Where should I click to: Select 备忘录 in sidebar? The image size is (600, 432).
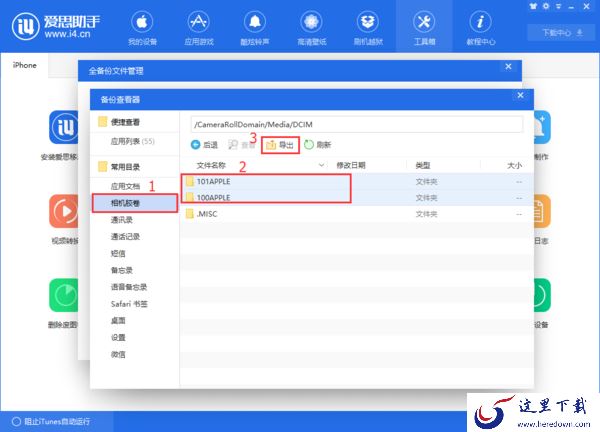121,271
